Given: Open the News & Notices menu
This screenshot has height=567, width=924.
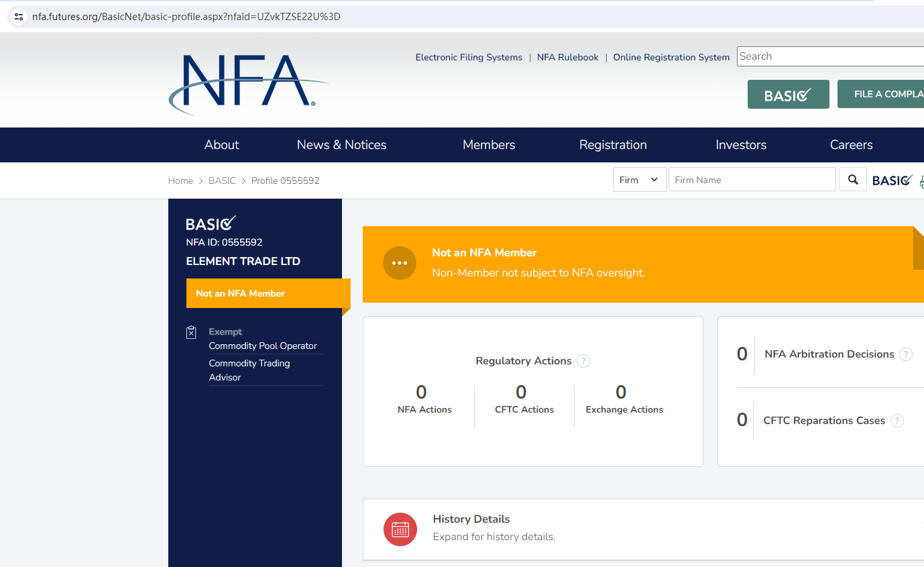Looking at the screenshot, I should (341, 145).
